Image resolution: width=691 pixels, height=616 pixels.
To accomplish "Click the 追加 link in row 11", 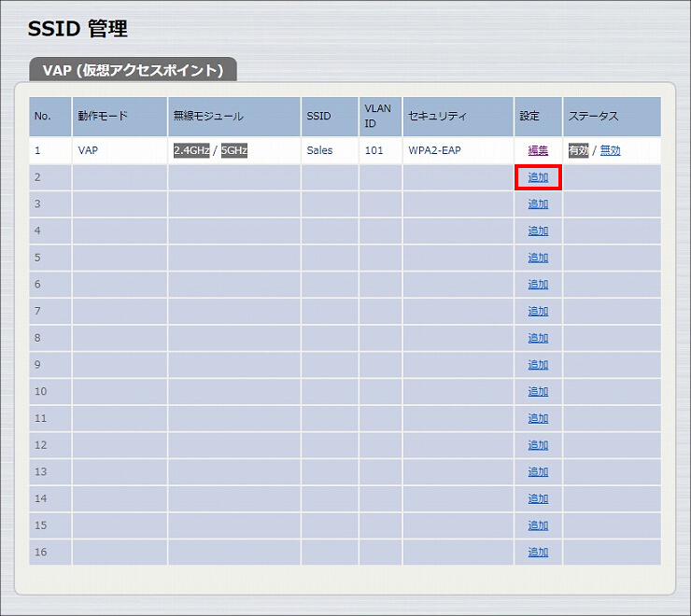I will [538, 418].
